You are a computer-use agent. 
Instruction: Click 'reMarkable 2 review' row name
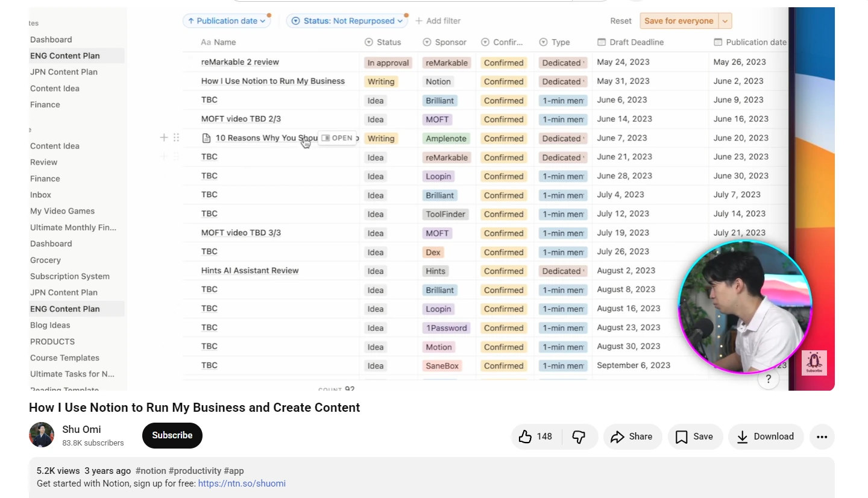tap(240, 62)
